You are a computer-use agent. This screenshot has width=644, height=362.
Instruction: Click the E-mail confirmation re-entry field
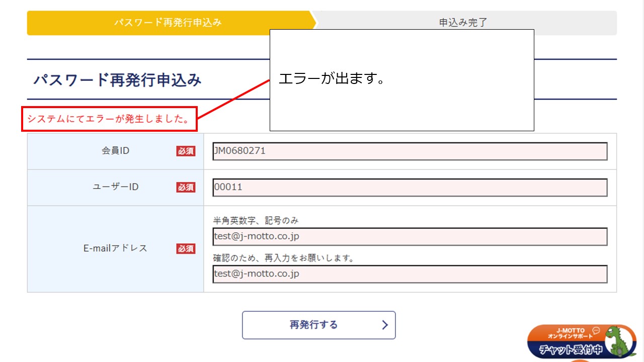(410, 274)
